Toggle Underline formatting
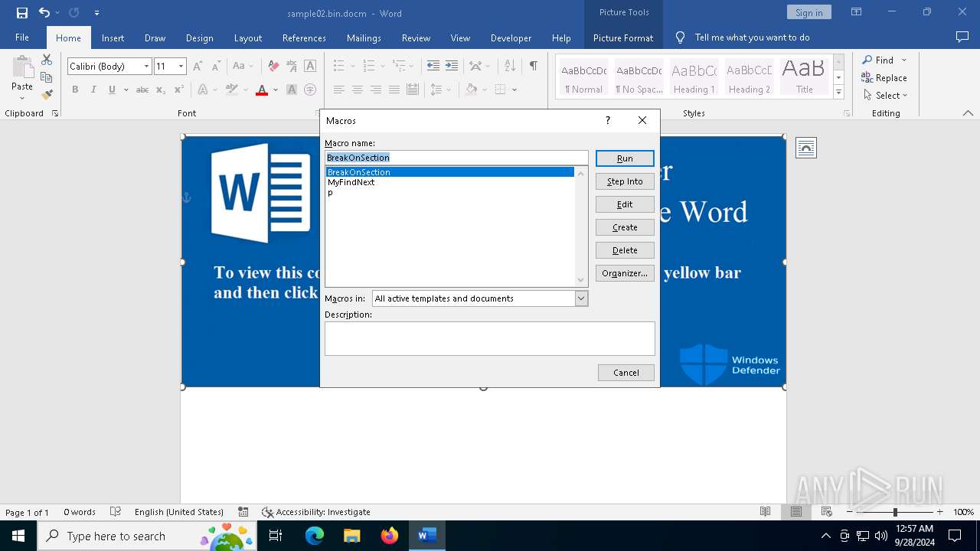The image size is (980, 551). click(x=112, y=90)
